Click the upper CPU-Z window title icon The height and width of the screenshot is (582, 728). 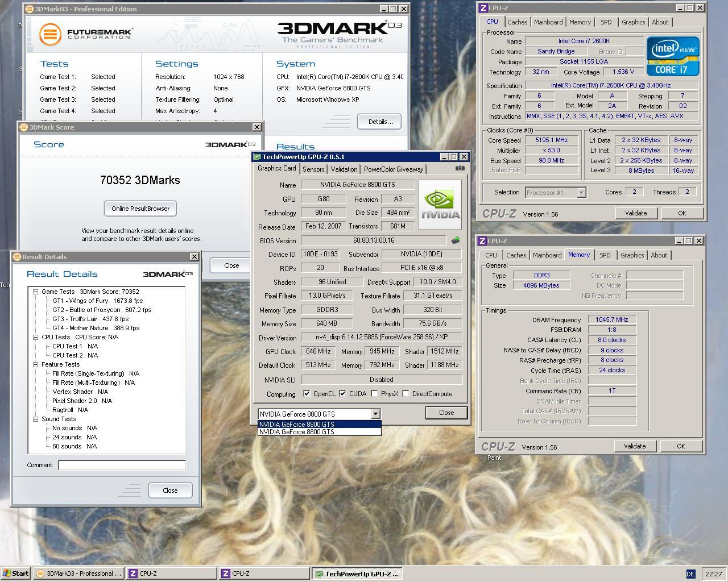[x=483, y=8]
